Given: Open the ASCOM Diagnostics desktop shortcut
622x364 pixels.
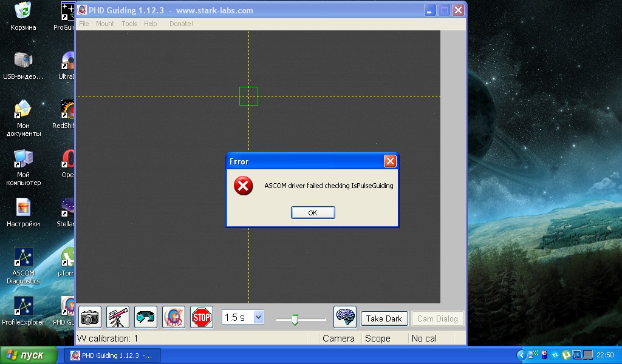Looking at the screenshot, I should point(23,265).
